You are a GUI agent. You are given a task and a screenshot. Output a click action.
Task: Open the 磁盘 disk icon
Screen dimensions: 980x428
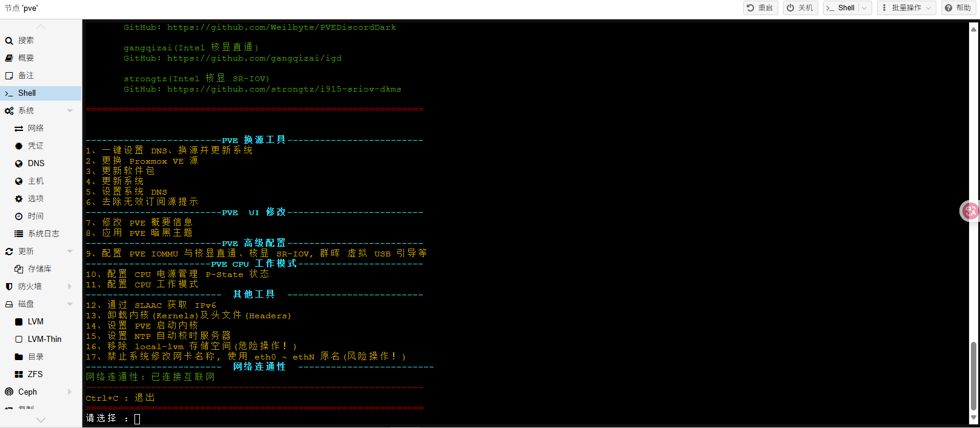pyautogui.click(x=9, y=304)
